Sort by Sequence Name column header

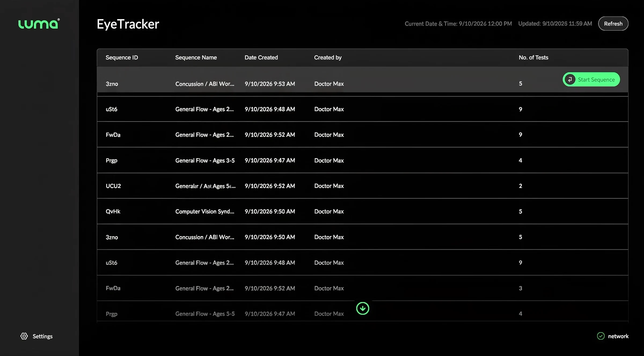(x=196, y=57)
